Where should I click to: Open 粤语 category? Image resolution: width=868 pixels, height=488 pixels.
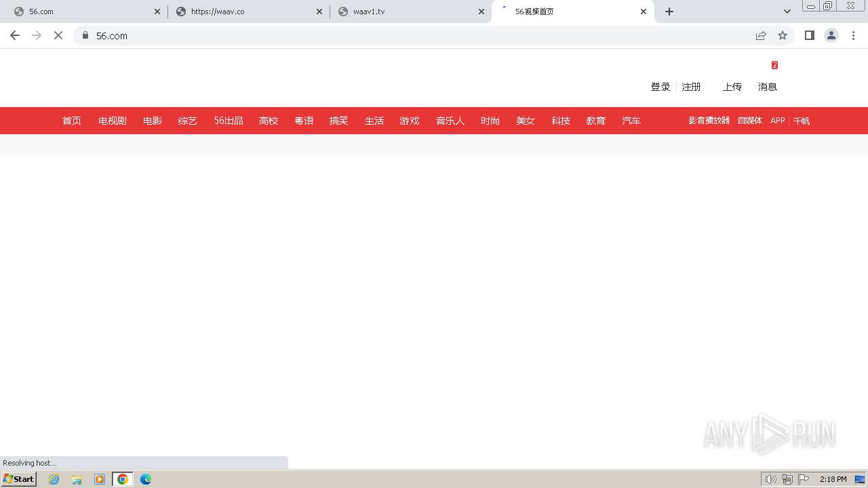click(x=304, y=121)
